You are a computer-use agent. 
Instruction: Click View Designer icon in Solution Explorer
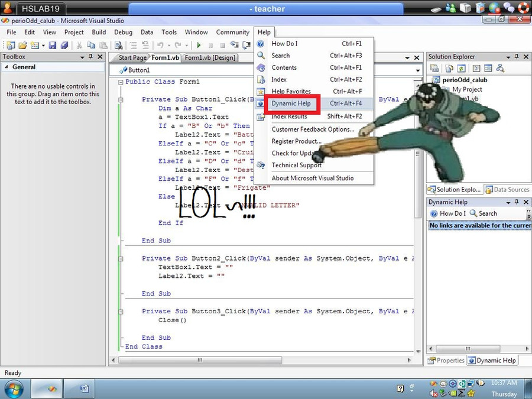pos(488,68)
